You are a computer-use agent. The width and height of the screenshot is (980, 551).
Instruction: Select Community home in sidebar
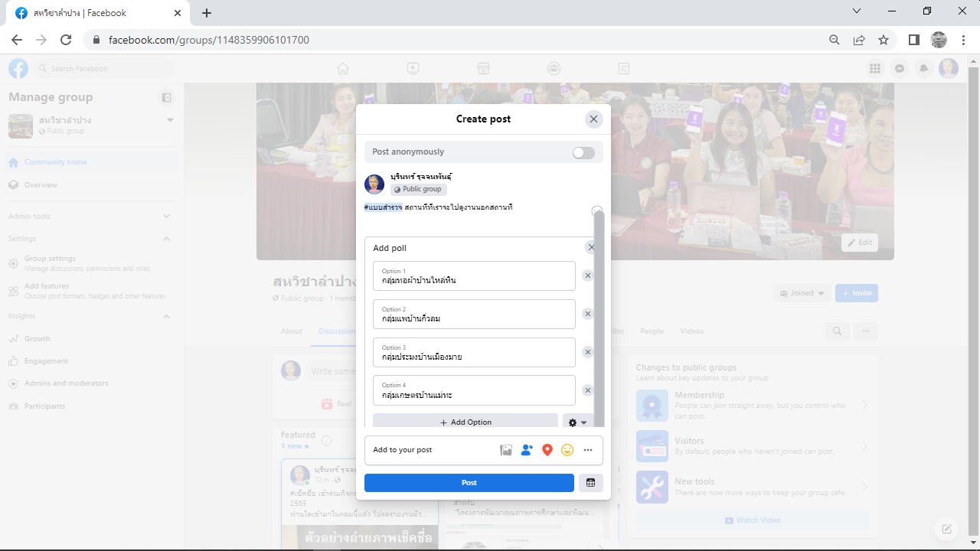92,162
